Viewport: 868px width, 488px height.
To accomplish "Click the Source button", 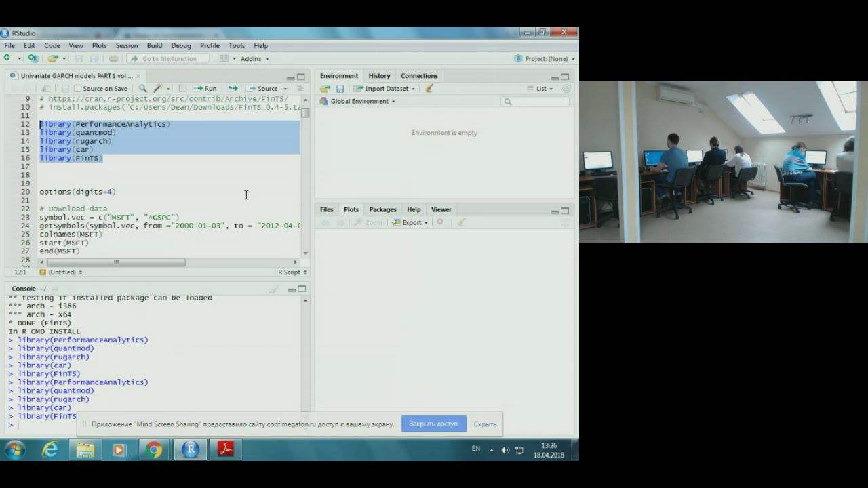I will (263, 89).
